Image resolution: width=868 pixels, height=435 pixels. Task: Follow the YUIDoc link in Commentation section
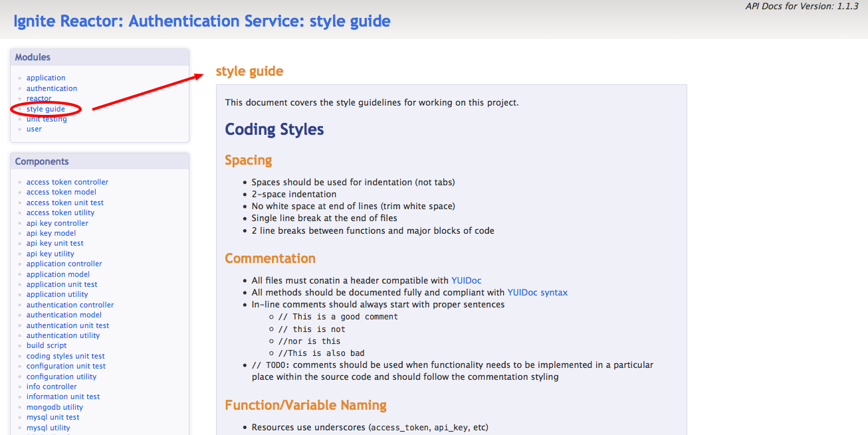click(x=466, y=280)
